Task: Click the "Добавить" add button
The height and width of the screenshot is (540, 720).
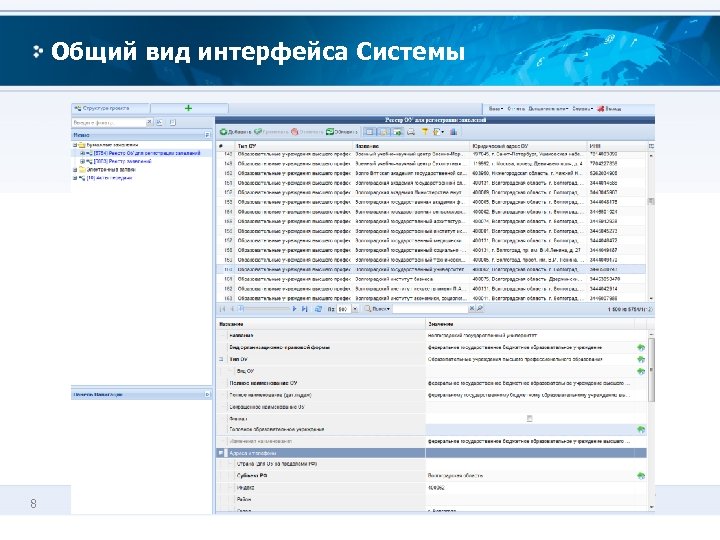Action: 235,132
